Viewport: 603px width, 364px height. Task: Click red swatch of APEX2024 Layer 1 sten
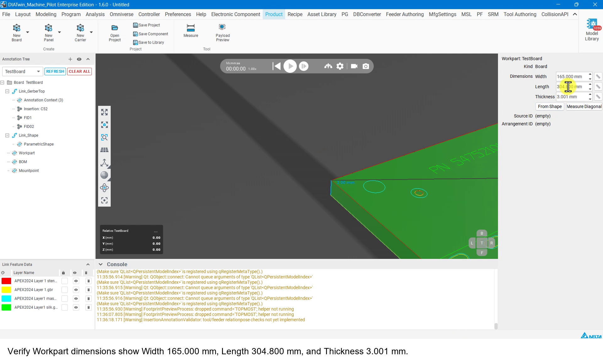click(6, 281)
